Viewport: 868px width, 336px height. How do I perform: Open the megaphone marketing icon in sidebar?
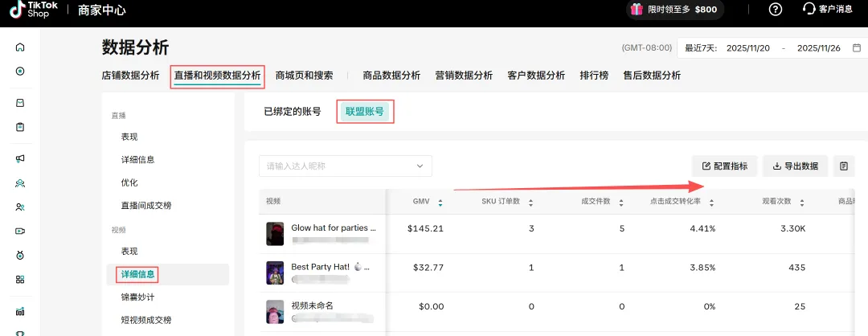pyautogui.click(x=20, y=158)
